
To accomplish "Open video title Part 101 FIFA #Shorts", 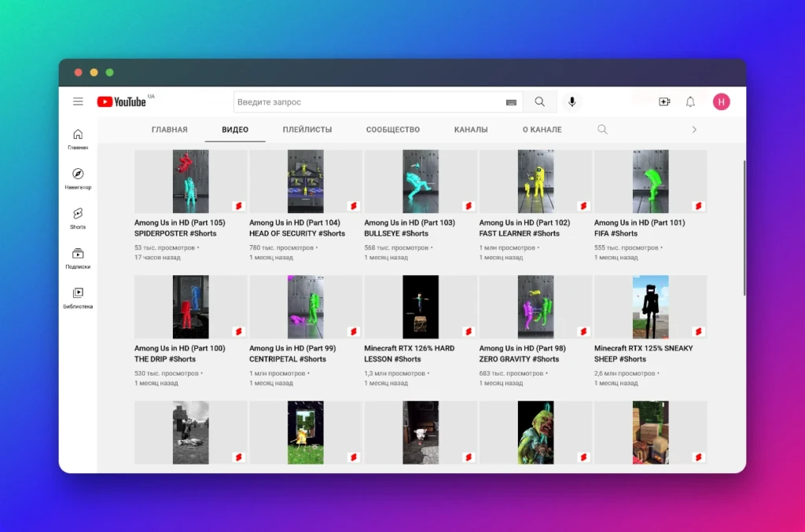I will (x=640, y=228).
